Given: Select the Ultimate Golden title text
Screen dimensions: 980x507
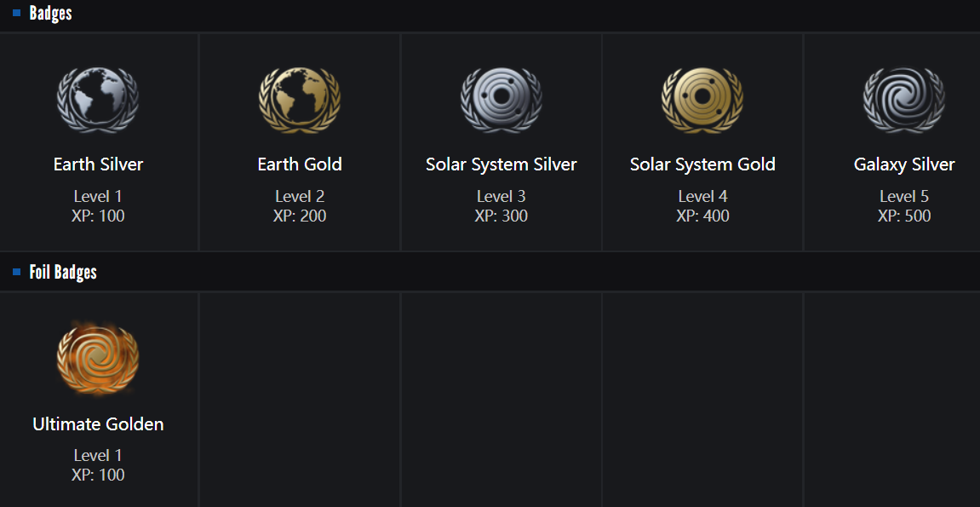Looking at the screenshot, I should click(x=98, y=424).
